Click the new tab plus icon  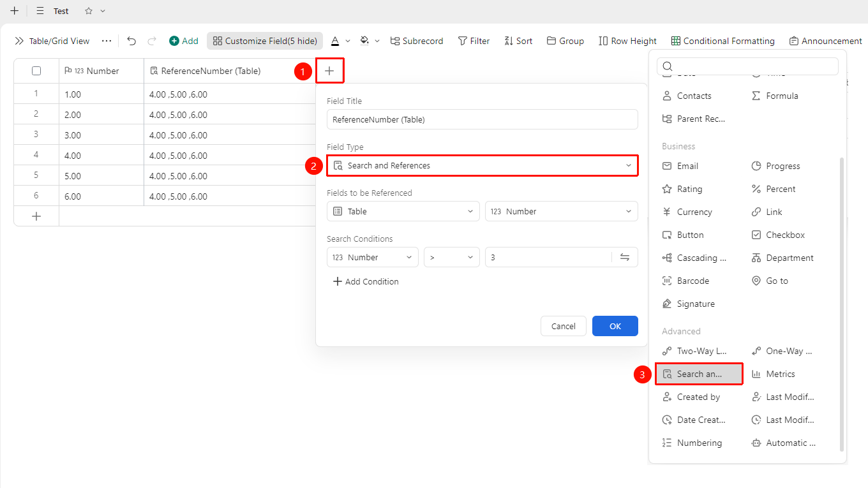tap(14, 11)
